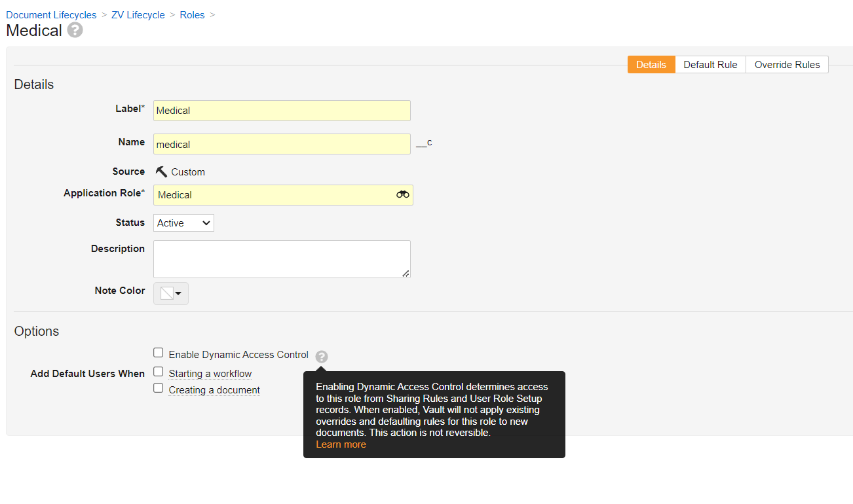The width and height of the screenshot is (853, 504).
Task: Go to Document Lifecycles breadcrumb link
Action: click(x=51, y=15)
